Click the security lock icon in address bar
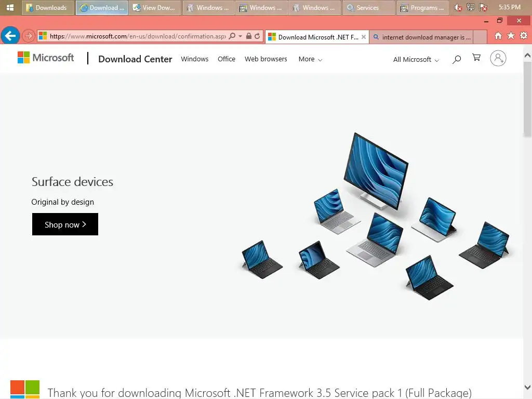The width and height of the screenshot is (532, 399). pos(249,36)
